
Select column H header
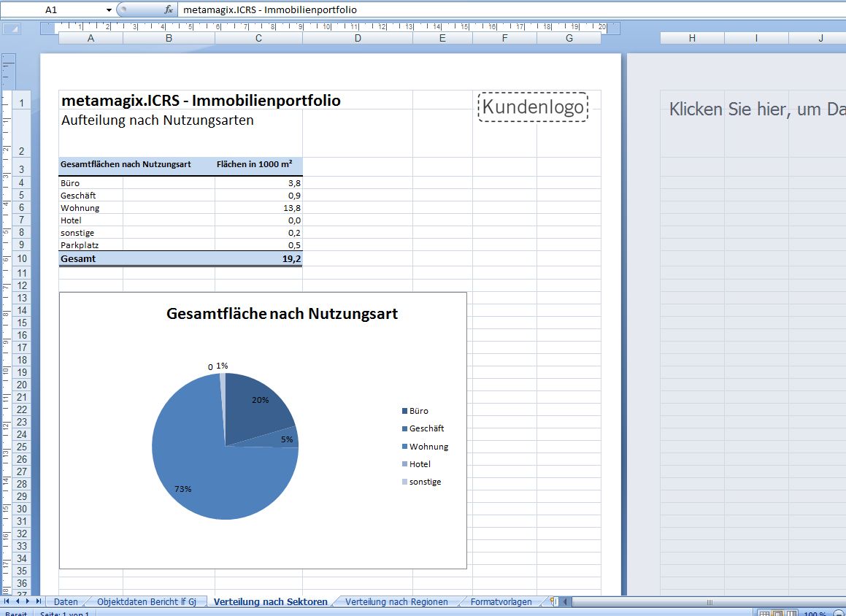(x=692, y=38)
